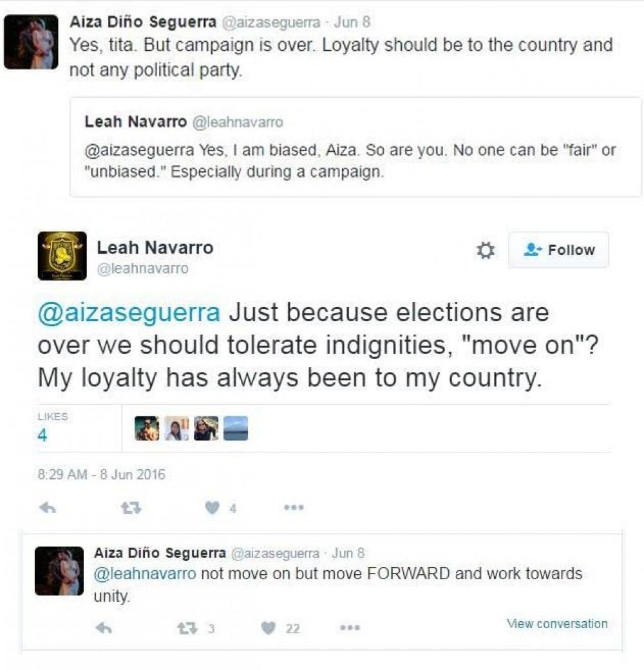644x670 pixels.
Task: Open Aiza's avatar on the bottom reply
Action: [x=59, y=571]
